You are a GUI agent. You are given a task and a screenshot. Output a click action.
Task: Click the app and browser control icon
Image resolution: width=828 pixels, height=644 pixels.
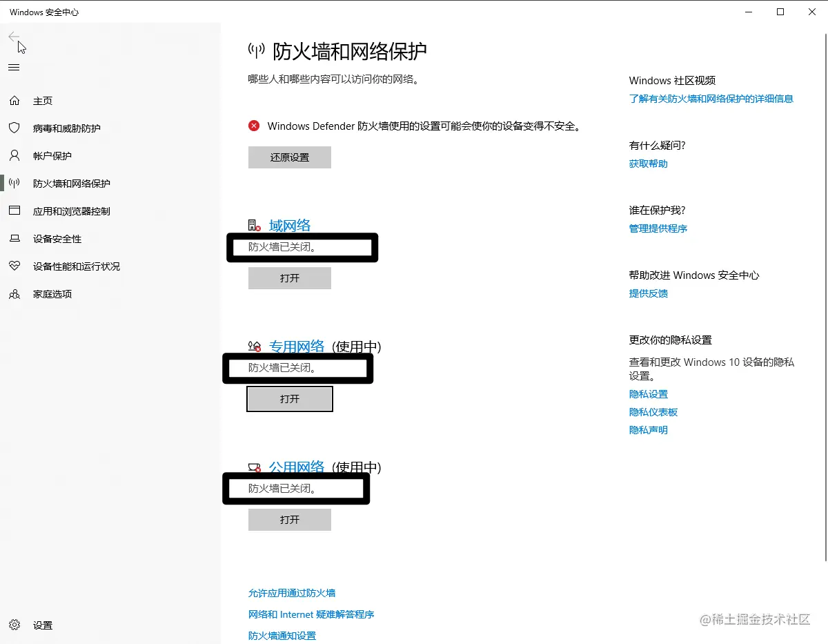14,211
